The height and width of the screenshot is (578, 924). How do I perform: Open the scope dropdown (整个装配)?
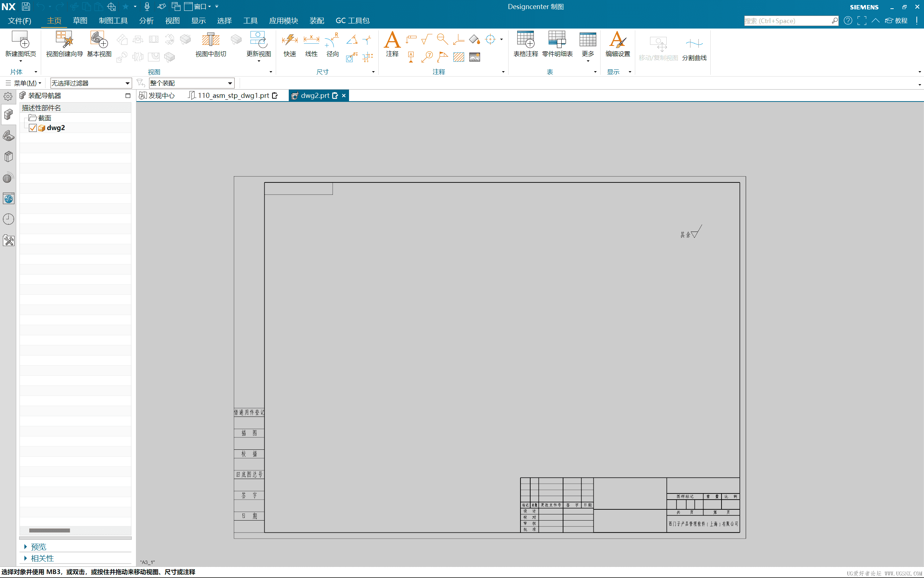click(191, 83)
